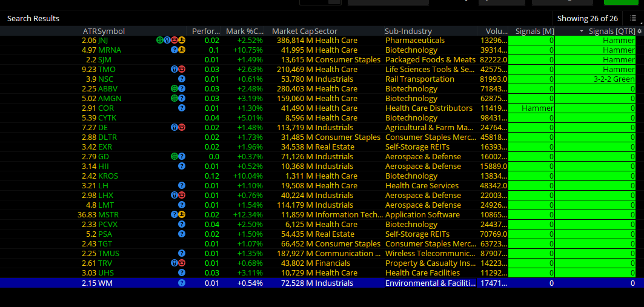Sort by the Volu... column header
Viewport: 644px width, 307px height.
(x=496, y=31)
